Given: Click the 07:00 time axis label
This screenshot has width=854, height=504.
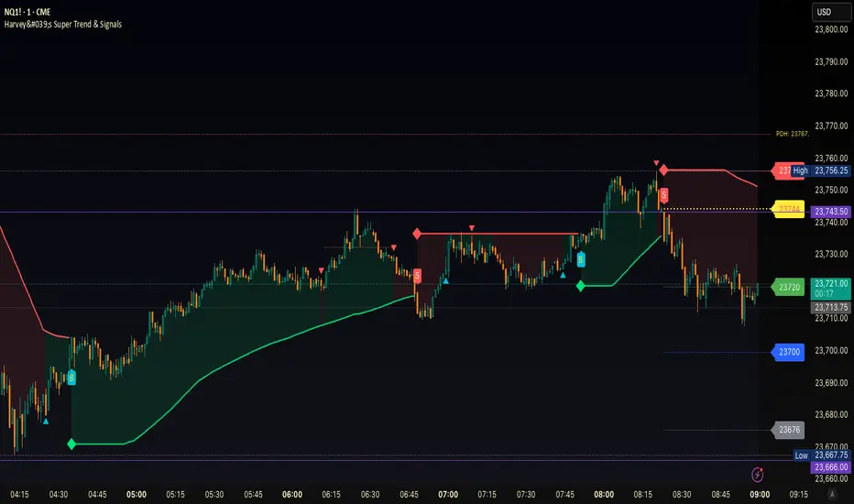Looking at the screenshot, I should pyautogui.click(x=448, y=495).
